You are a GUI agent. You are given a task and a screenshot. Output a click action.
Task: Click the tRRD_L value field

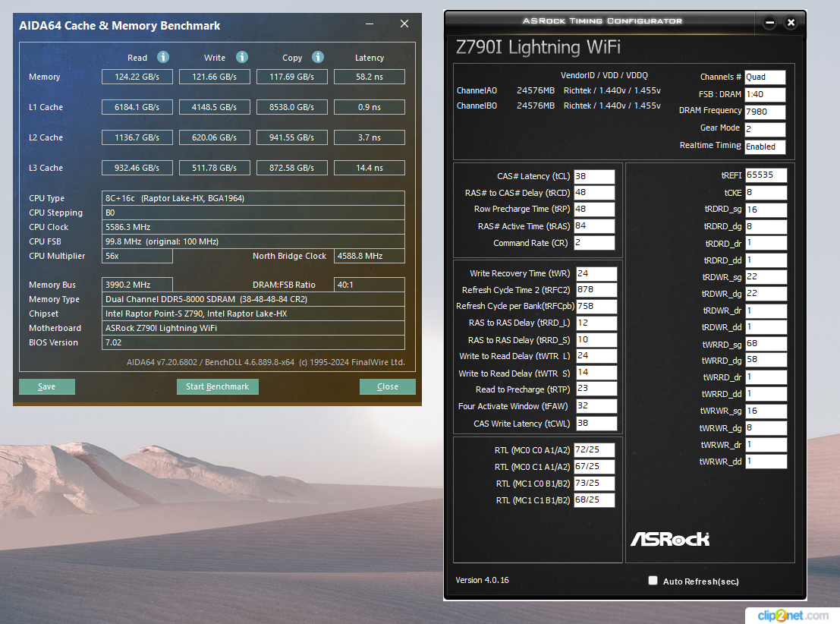596,323
